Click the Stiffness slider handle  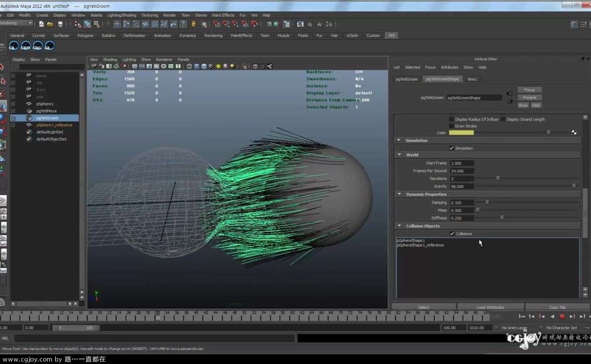502,218
